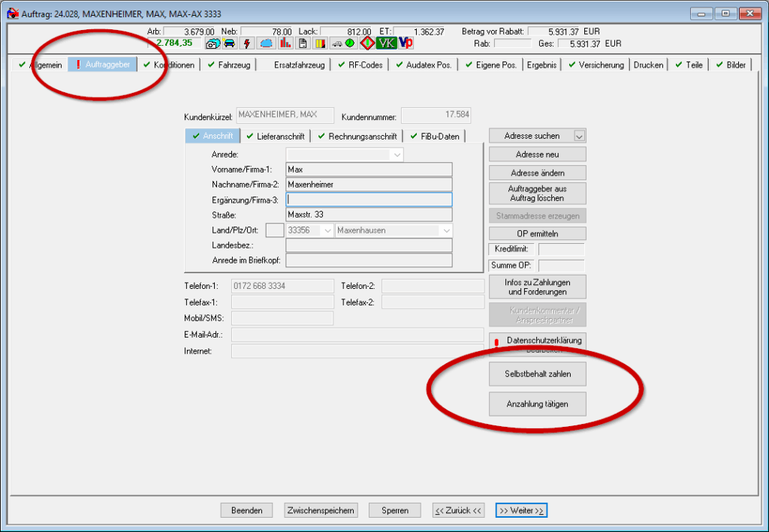Screen dimensions: 769x532
Task: Click the blue cloud icon
Action: coord(267,44)
